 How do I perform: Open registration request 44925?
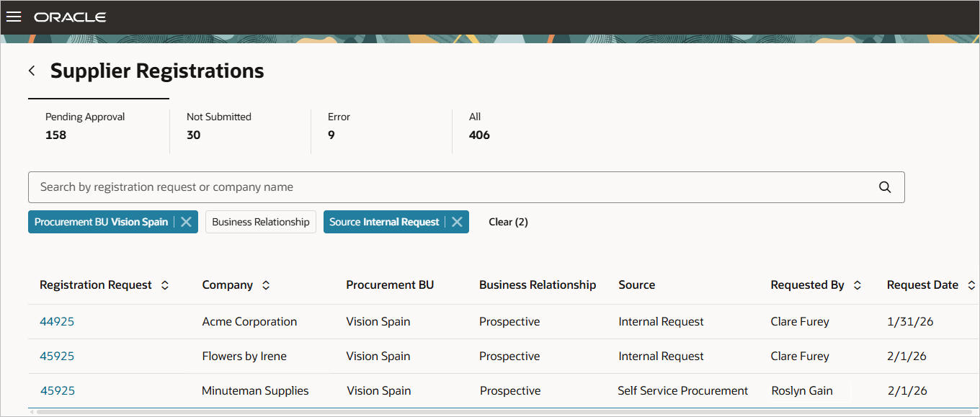pos(57,322)
